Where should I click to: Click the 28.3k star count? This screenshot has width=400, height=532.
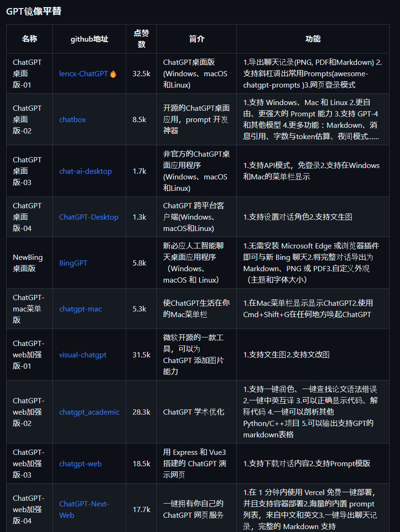pyautogui.click(x=141, y=412)
